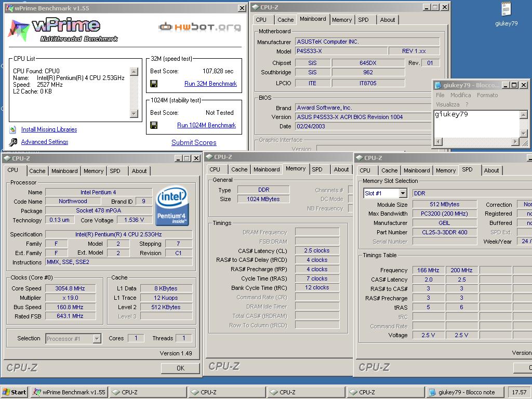Click the taskbar clock showing 17.57
This screenshot has width=532, height=399.
coord(519,392)
